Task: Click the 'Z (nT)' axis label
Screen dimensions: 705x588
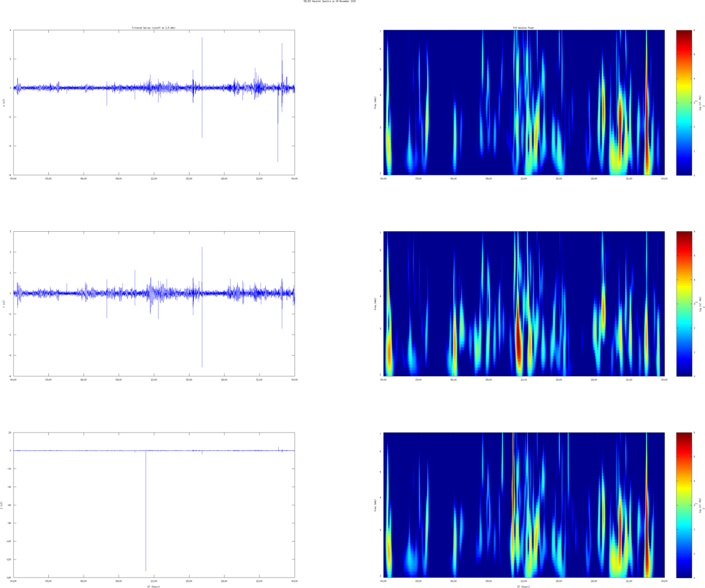Action: click(2, 505)
